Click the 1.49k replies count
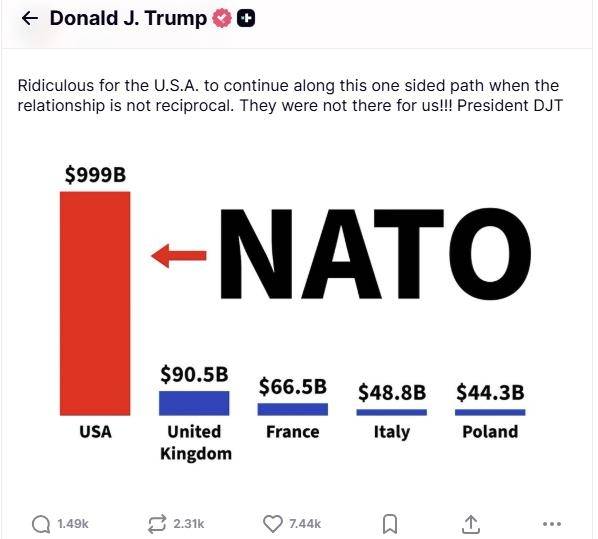 [73, 524]
